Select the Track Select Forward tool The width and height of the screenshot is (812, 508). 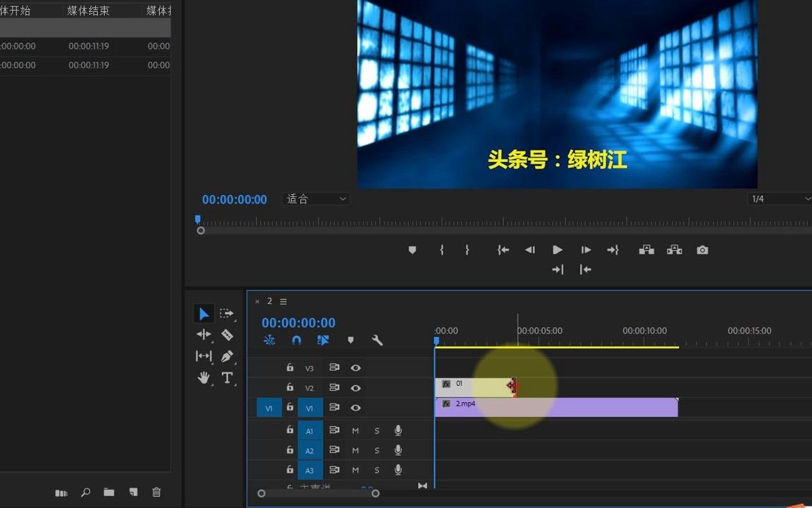tap(227, 313)
